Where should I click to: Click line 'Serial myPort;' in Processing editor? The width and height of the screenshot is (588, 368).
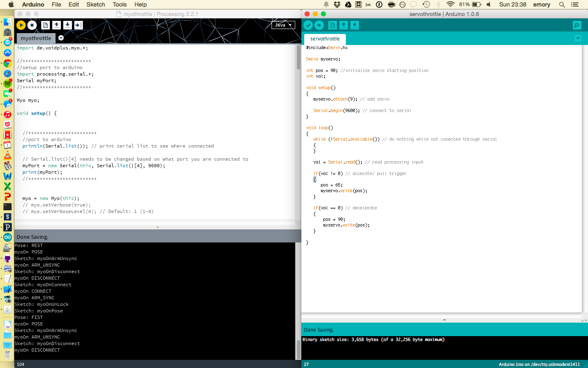[37, 81]
